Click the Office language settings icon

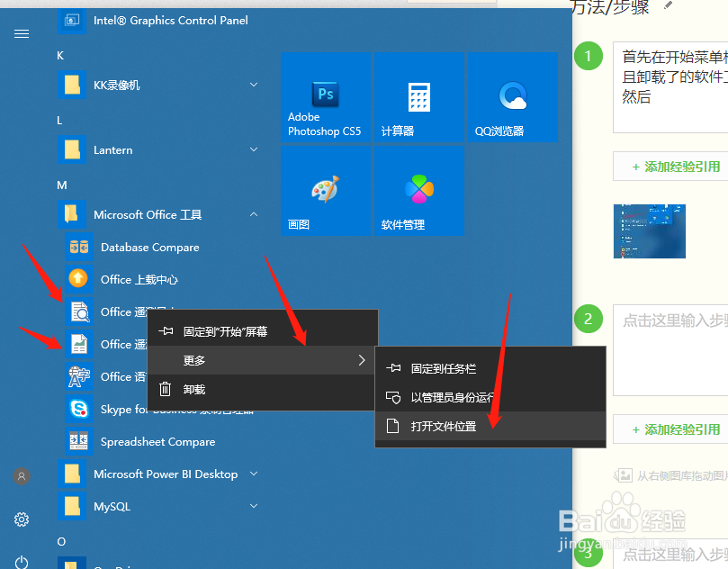tap(79, 376)
